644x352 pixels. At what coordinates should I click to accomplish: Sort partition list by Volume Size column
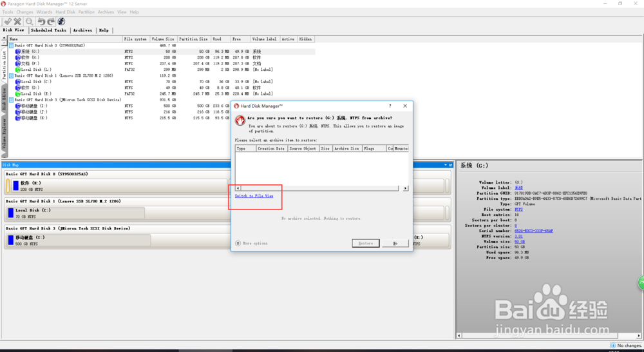coord(163,39)
